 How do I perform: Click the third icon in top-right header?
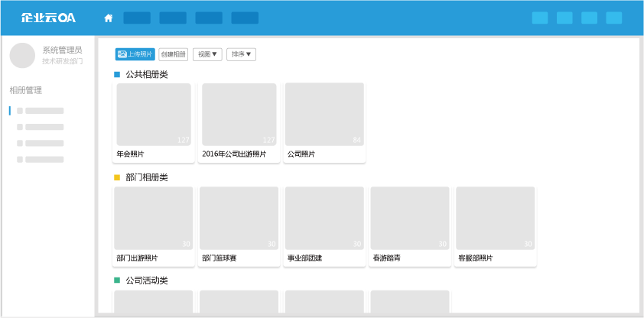tap(589, 18)
